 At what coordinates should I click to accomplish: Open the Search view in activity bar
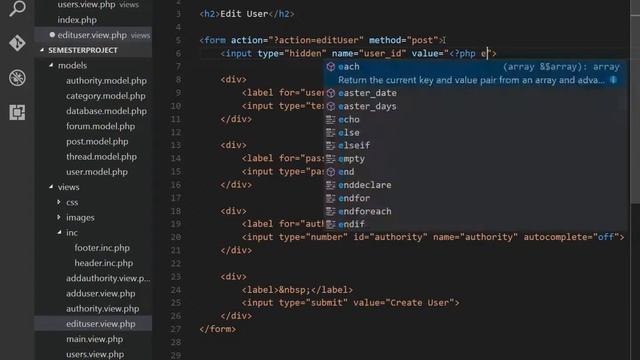pos(17,8)
